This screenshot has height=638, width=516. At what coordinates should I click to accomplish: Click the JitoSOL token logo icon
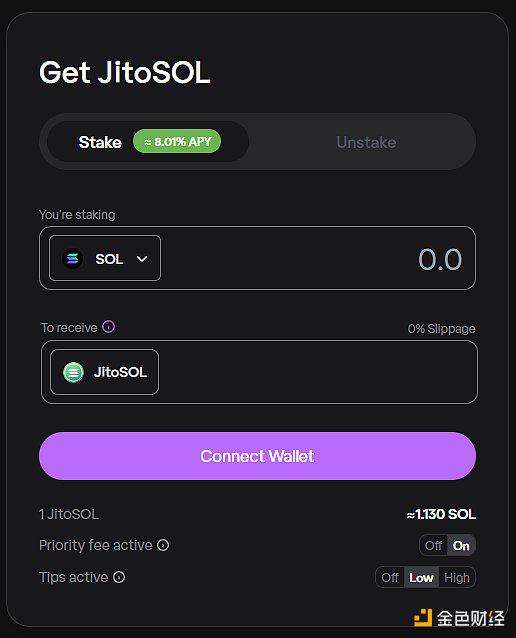point(73,372)
